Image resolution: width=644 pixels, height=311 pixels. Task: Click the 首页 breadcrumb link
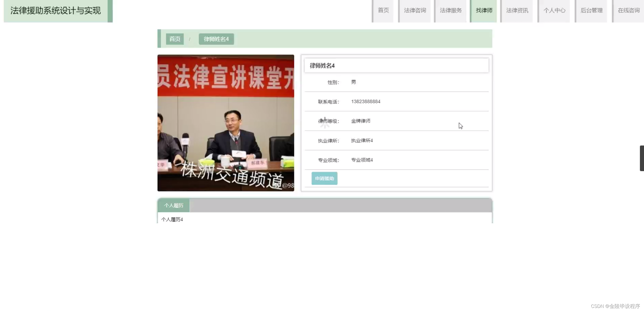pos(175,39)
